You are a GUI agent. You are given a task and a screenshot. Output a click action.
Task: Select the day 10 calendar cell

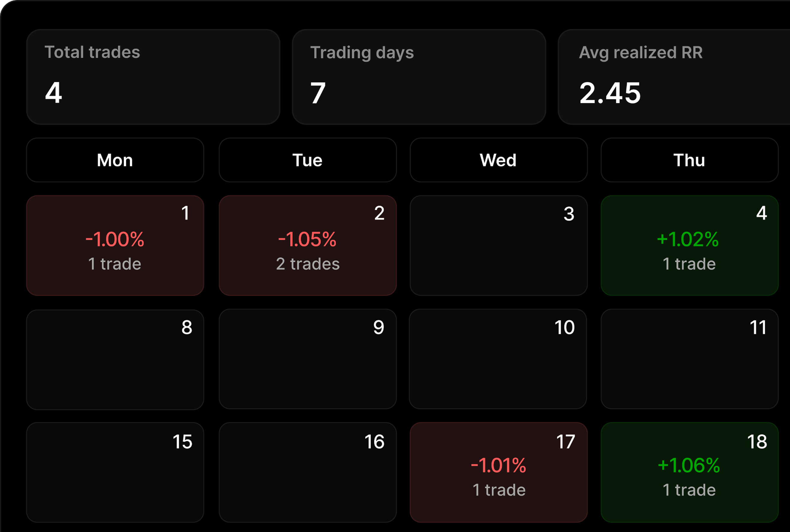click(498, 359)
